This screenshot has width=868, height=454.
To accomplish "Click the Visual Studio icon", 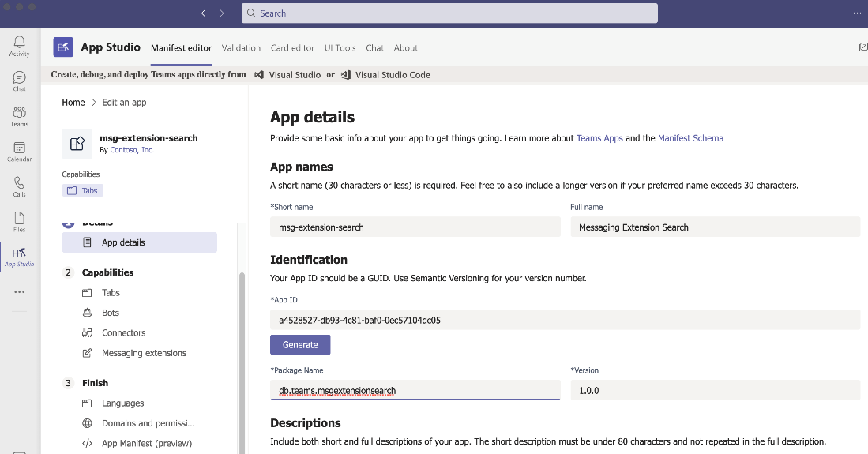I will [258, 75].
